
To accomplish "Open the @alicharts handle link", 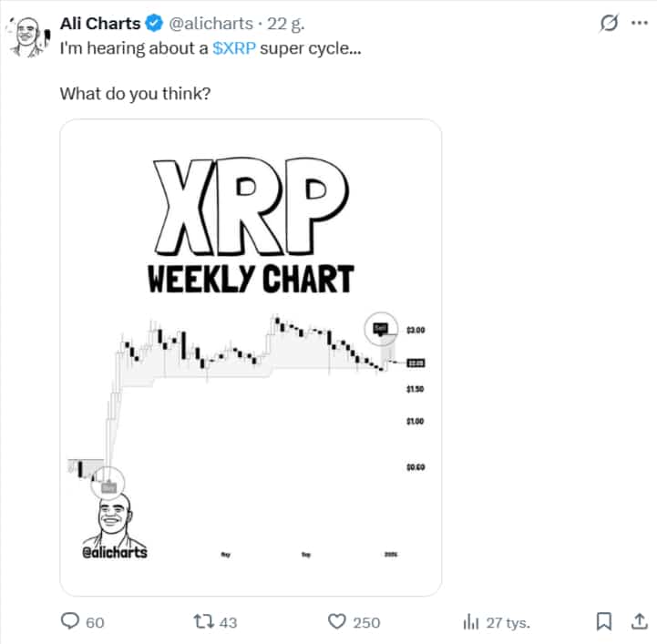I will click(x=210, y=24).
